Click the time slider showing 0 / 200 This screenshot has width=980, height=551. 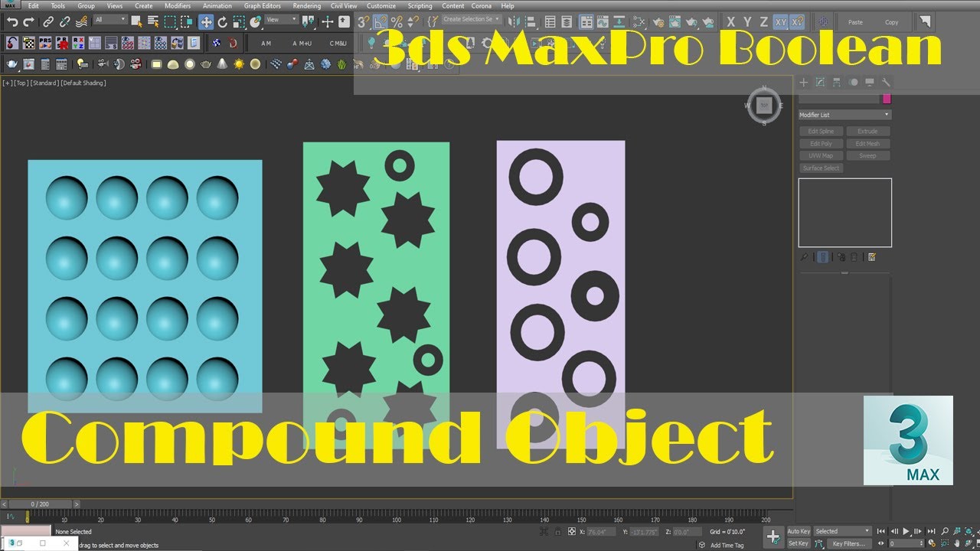[x=38, y=504]
